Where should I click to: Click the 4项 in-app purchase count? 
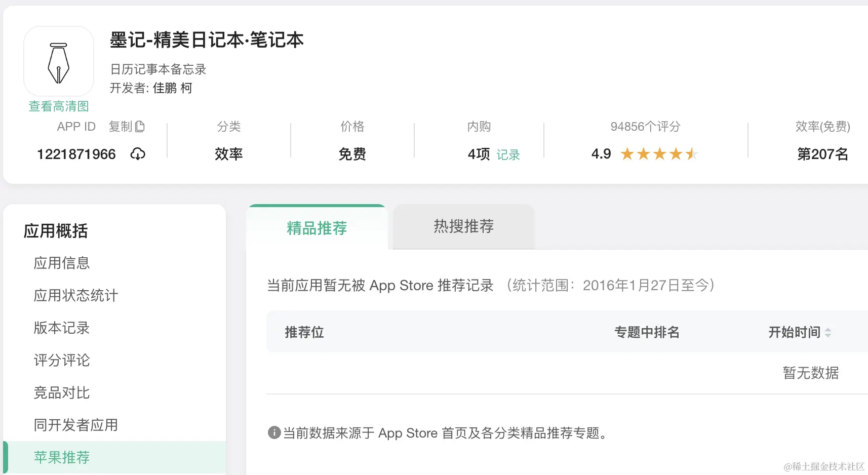(x=479, y=154)
